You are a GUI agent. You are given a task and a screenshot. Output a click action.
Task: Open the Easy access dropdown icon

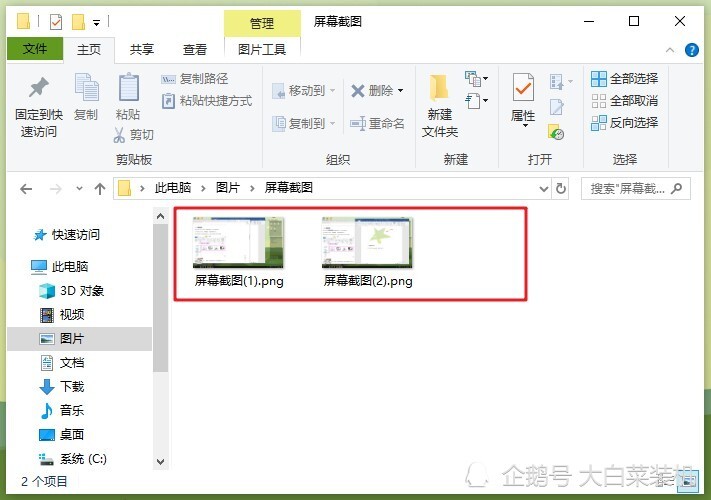[476, 101]
